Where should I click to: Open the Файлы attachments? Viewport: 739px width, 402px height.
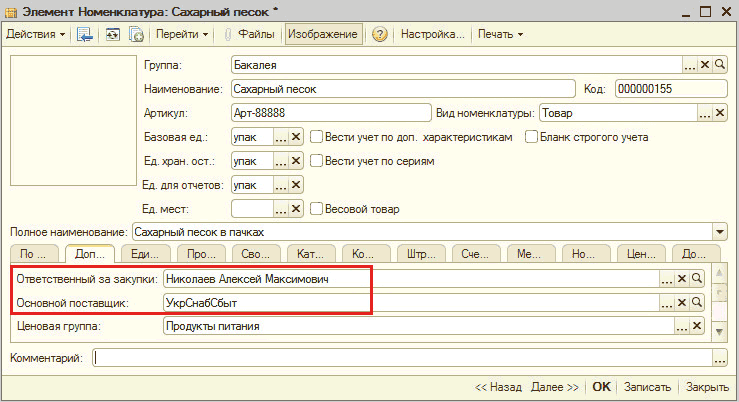coord(249,34)
